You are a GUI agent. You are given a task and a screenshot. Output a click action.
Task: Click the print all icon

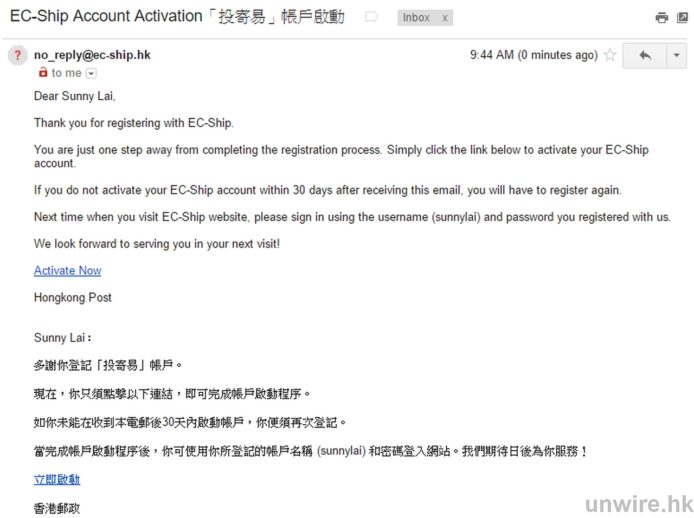[x=661, y=18]
